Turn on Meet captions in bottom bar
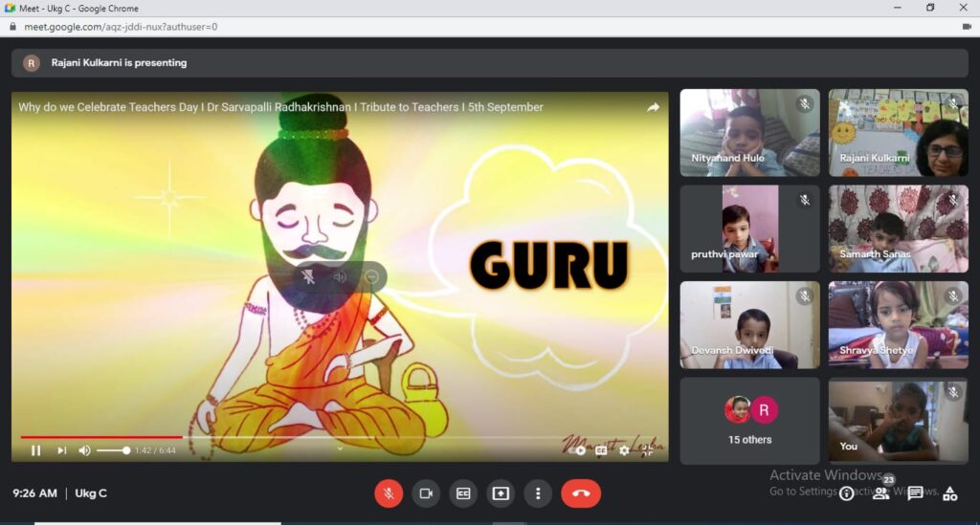 (463, 493)
